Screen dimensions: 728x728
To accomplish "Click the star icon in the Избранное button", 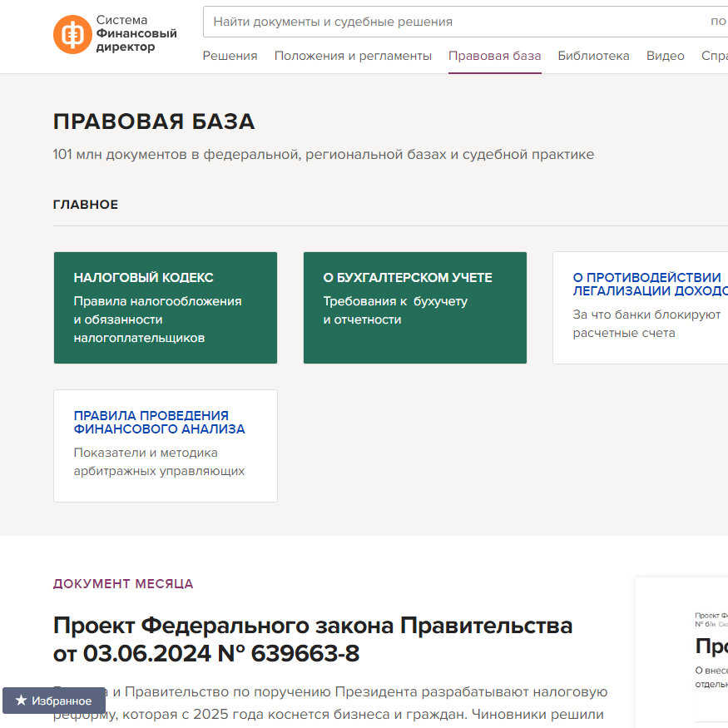I will [21, 700].
